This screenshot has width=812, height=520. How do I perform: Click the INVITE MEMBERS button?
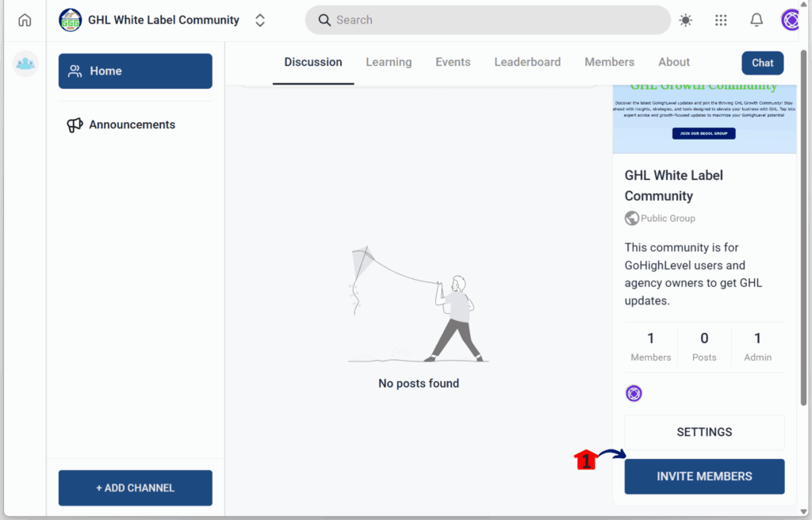pyautogui.click(x=704, y=476)
